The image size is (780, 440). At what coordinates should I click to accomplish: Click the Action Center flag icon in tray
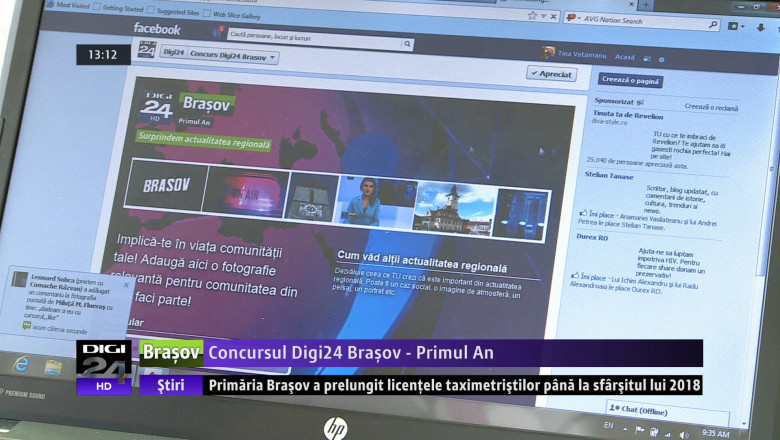[x=639, y=430]
